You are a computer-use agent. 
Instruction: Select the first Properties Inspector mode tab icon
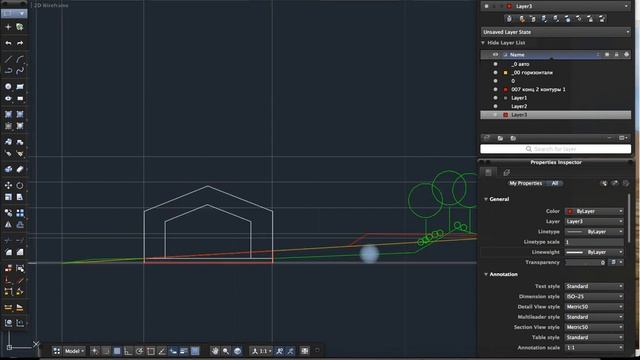[x=489, y=172]
